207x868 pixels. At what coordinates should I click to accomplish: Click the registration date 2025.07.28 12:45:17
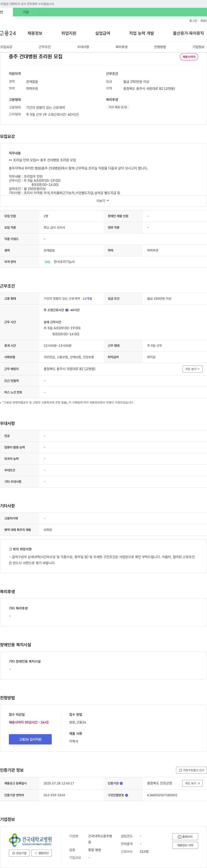point(59,783)
